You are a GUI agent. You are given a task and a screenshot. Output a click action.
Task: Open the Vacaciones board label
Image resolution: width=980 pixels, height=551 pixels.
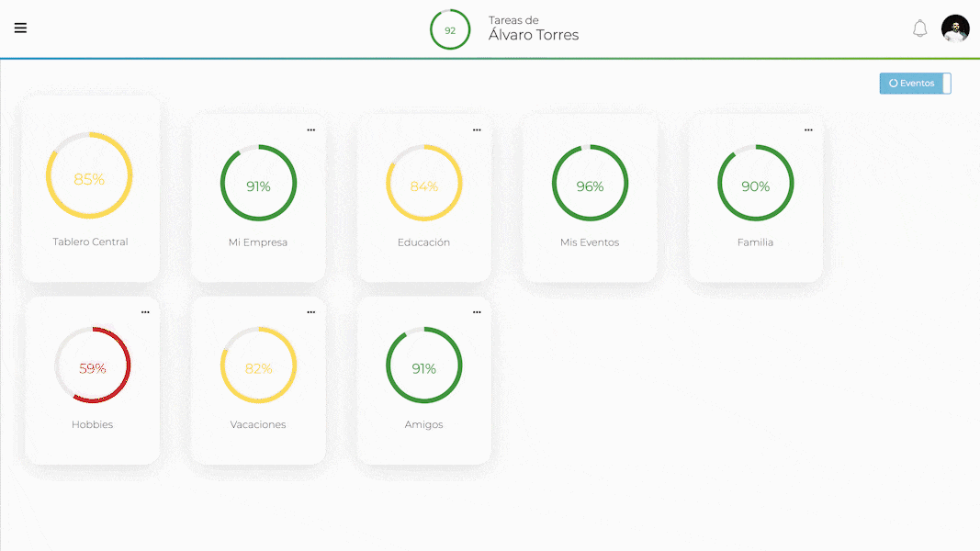258,425
